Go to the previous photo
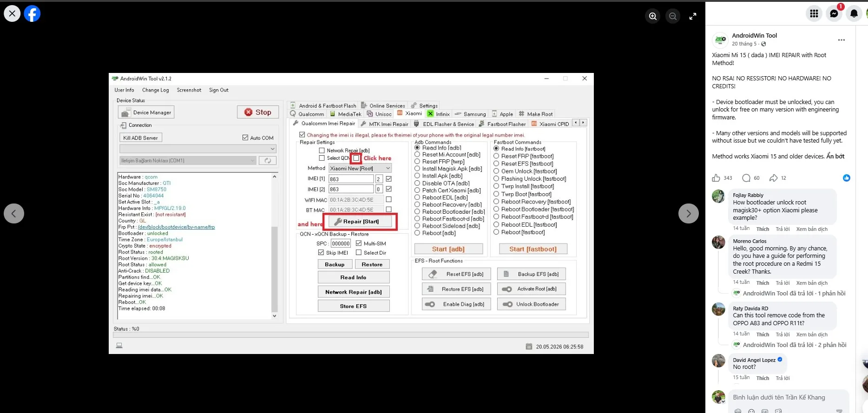 pos(14,214)
